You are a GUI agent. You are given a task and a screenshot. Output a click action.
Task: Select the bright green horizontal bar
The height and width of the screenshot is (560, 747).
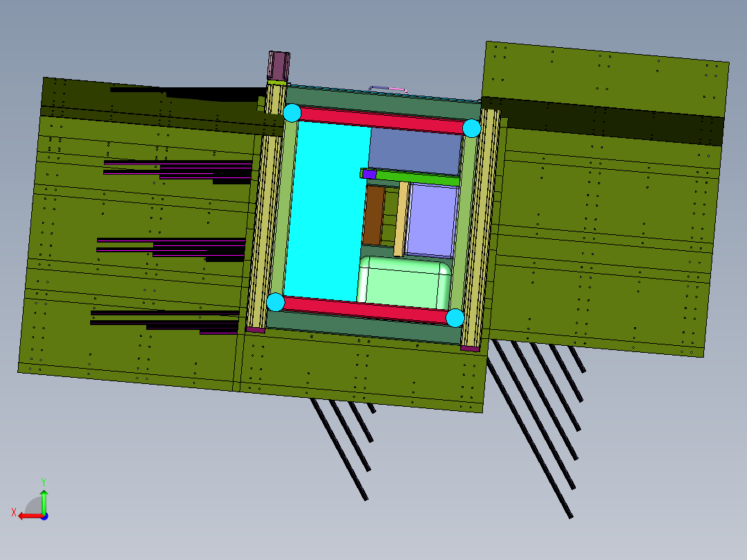[417, 177]
